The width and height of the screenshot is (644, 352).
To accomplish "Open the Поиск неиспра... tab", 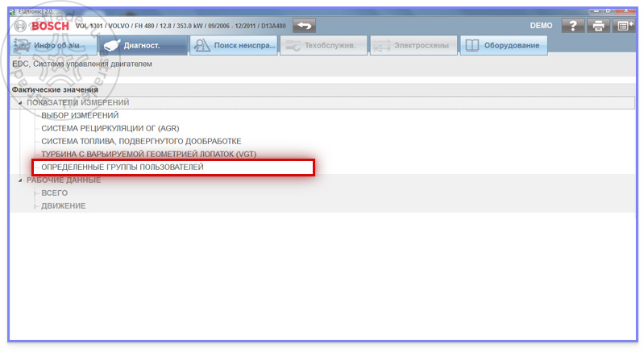I will (x=234, y=45).
